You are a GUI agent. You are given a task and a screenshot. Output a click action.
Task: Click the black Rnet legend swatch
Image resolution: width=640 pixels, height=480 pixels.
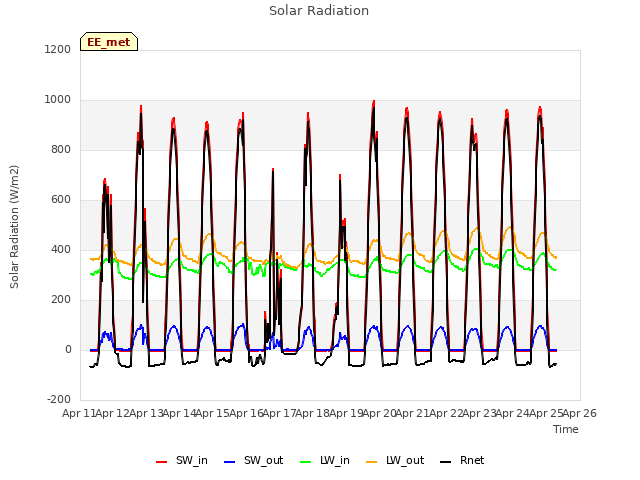[x=446, y=462]
